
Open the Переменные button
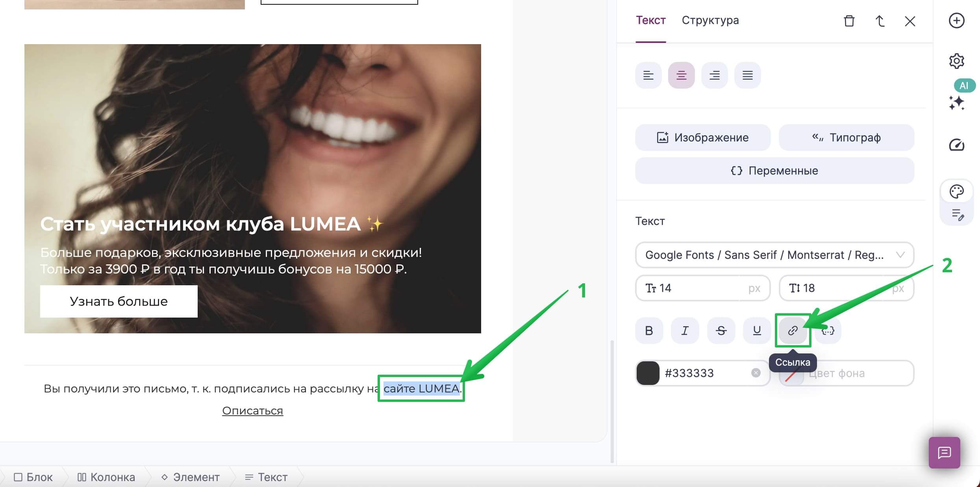pos(774,171)
